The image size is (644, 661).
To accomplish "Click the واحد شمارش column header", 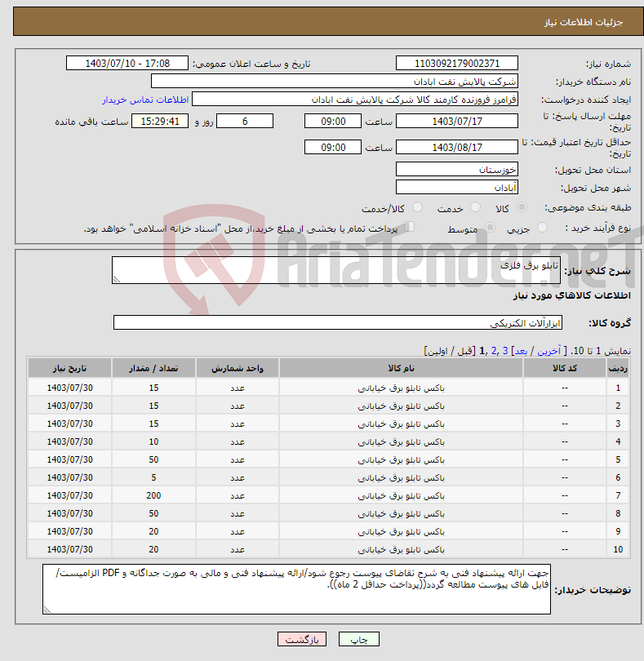I will tap(238, 368).
